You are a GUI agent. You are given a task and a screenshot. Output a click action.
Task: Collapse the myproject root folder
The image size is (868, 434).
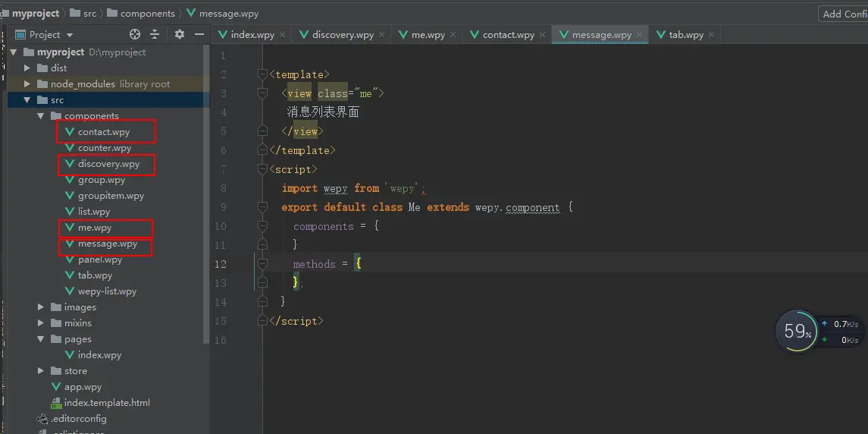(x=14, y=52)
